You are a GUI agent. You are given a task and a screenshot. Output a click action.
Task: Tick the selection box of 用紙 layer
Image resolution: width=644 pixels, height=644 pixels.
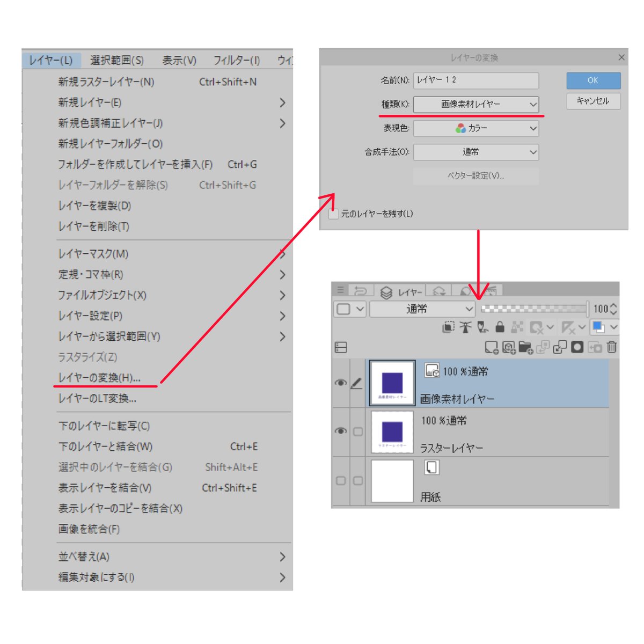pyautogui.click(x=358, y=480)
